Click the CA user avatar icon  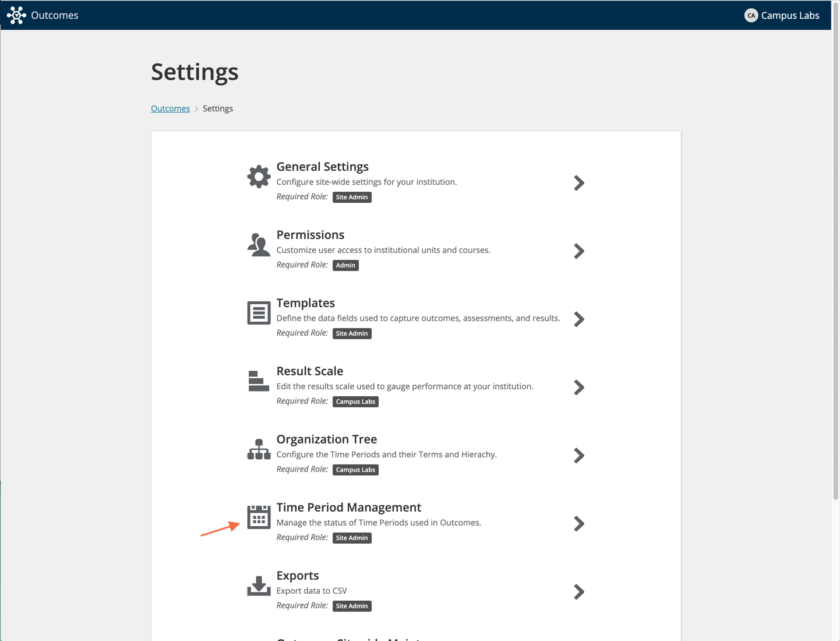tap(751, 16)
